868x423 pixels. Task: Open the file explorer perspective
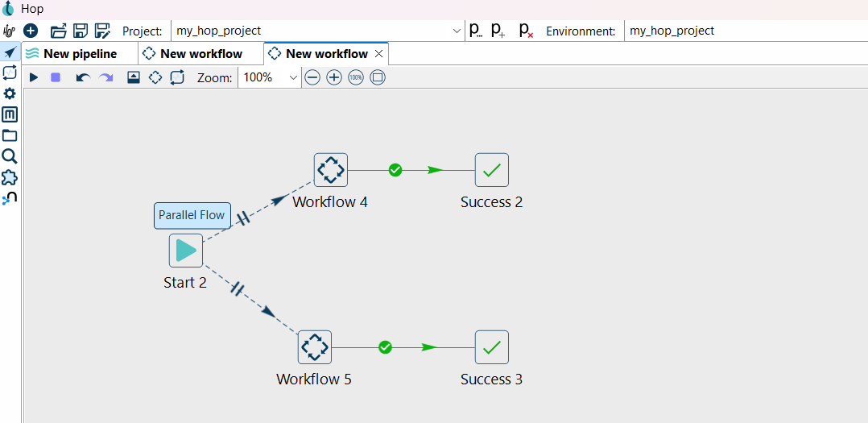coord(10,135)
